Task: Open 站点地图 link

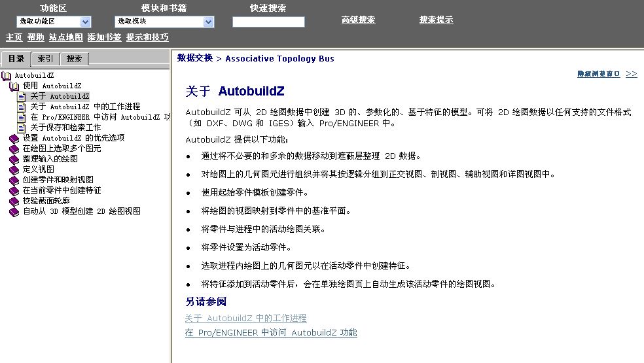Action: [x=65, y=37]
